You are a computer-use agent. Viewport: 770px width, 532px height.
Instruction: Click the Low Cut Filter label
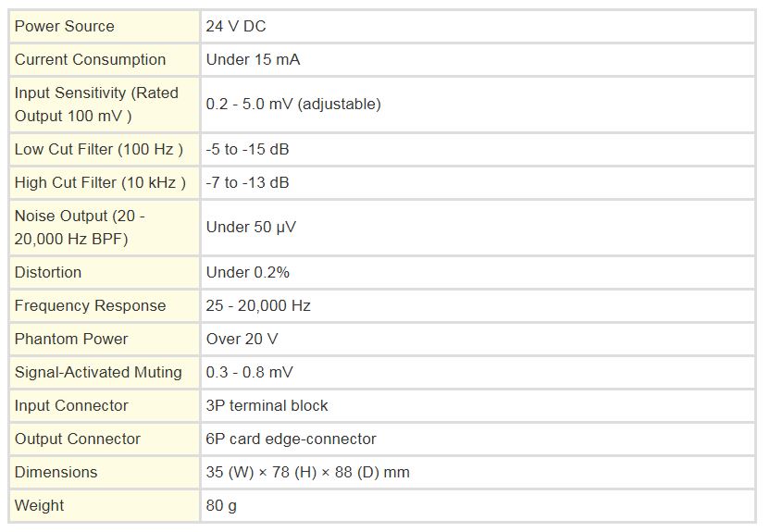(99, 149)
